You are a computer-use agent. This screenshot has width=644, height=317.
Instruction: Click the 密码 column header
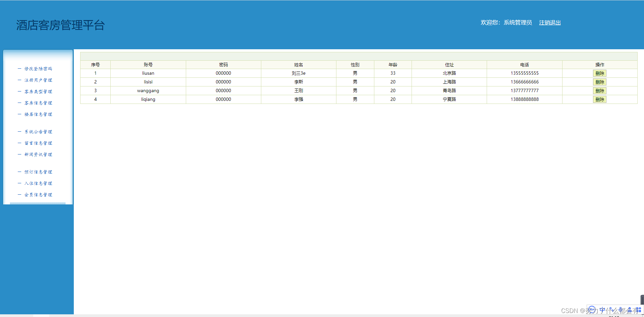click(223, 65)
